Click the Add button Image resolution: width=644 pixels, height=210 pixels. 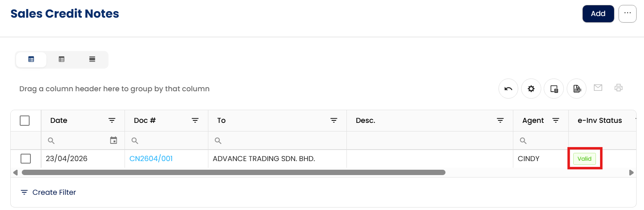click(598, 14)
